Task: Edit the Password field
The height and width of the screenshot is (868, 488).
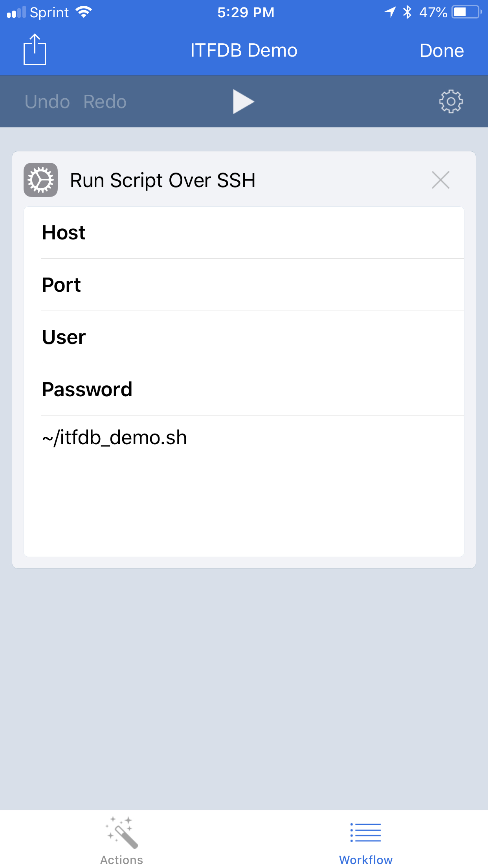Action: 221,388
